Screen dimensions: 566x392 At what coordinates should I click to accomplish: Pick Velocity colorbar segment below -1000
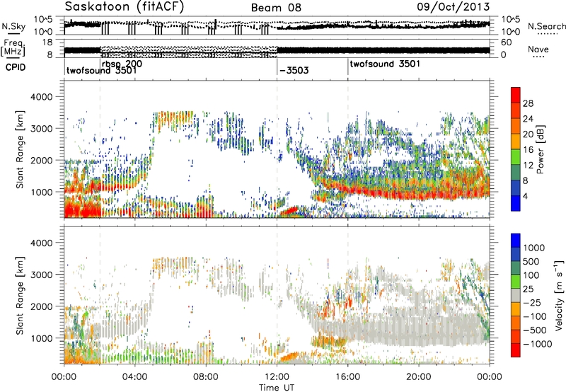516,350
